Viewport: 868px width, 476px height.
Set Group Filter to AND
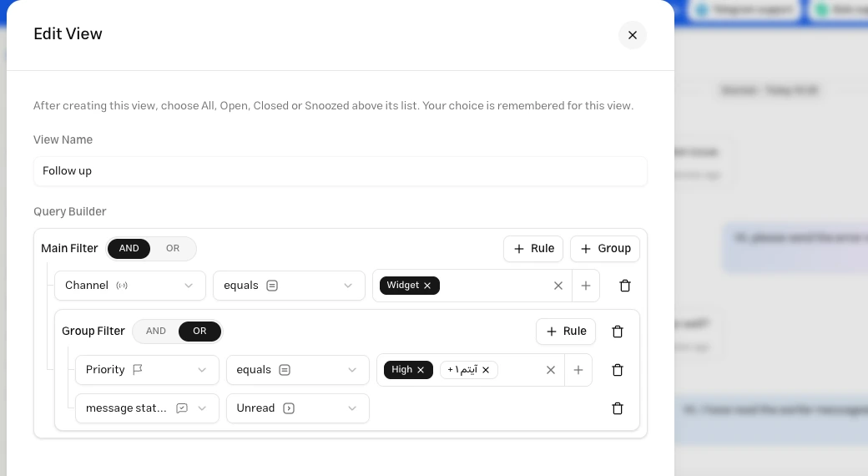pos(155,331)
